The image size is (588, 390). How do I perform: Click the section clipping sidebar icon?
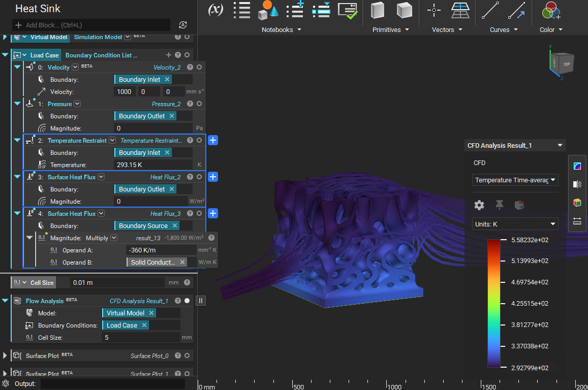point(577,184)
